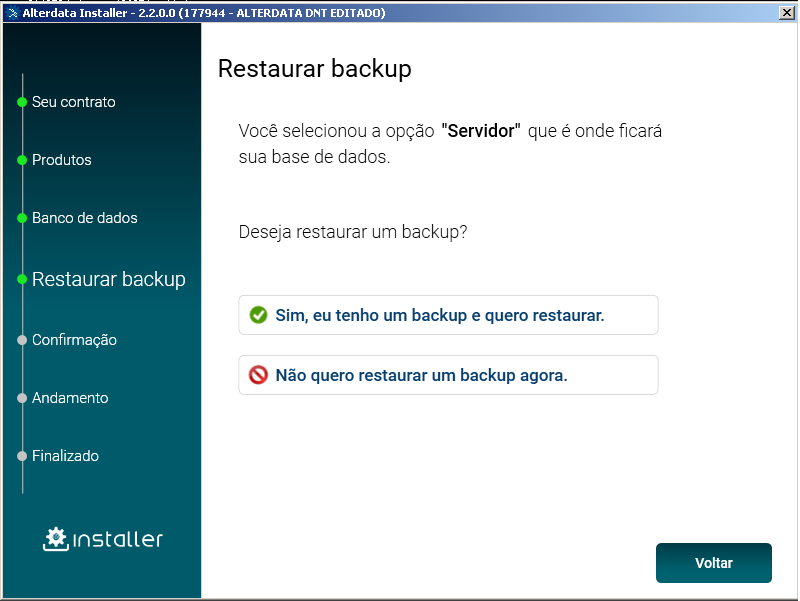Screen dimensions: 800x601
Task: Choose 'Sim, eu tenho um backup e quero restaurar'
Action: tap(448, 315)
